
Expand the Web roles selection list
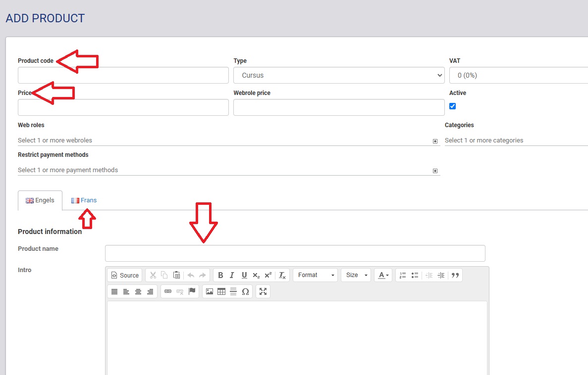point(435,141)
